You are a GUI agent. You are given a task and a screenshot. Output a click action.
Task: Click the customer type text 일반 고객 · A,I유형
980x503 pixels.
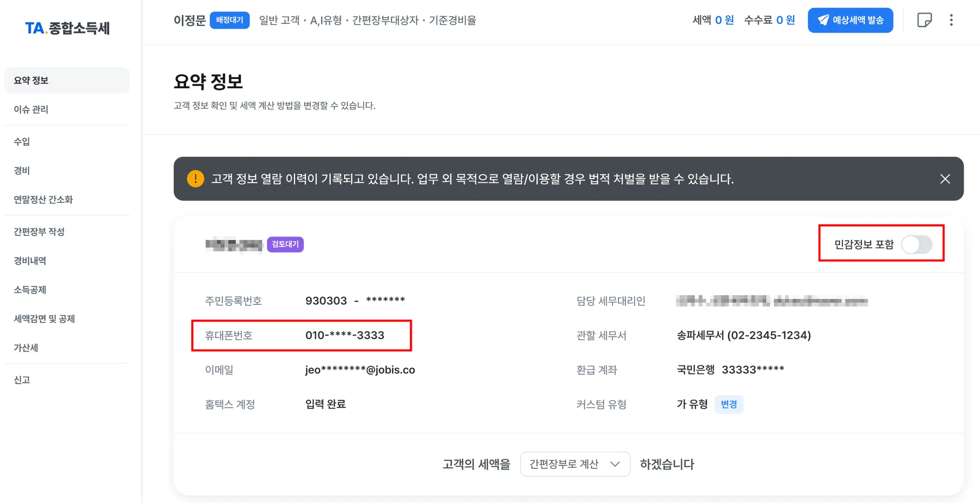tap(301, 20)
